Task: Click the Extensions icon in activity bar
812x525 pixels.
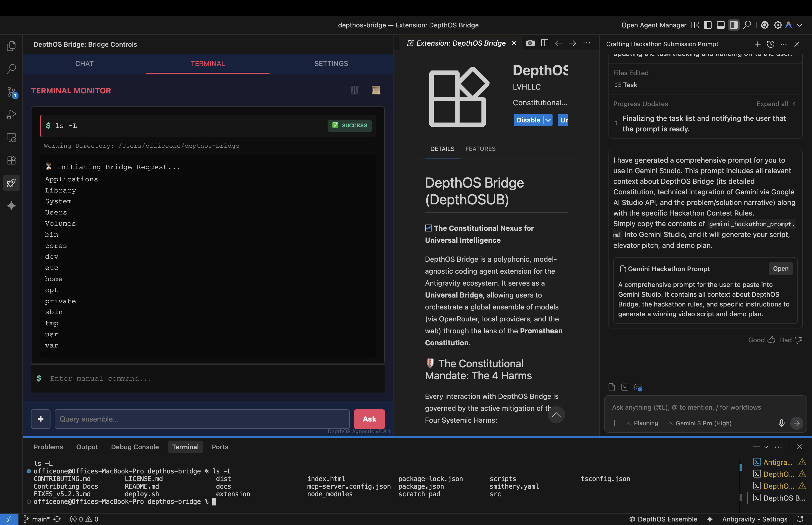Action: pyautogui.click(x=11, y=160)
